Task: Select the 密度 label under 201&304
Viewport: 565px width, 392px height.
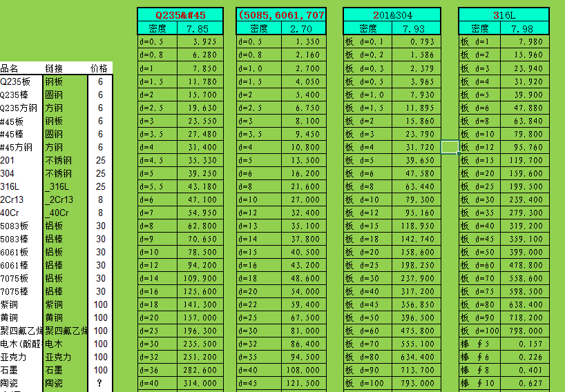Action: point(368,28)
